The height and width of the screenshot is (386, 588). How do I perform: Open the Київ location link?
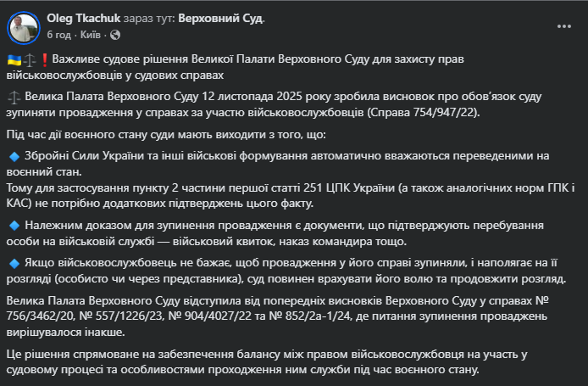pyautogui.click(x=90, y=35)
